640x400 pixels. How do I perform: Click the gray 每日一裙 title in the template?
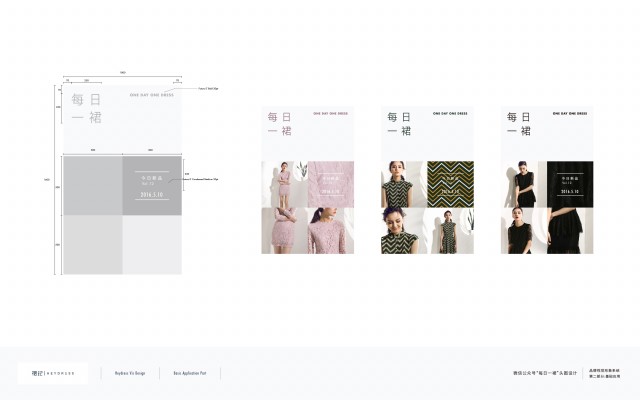click(x=87, y=109)
